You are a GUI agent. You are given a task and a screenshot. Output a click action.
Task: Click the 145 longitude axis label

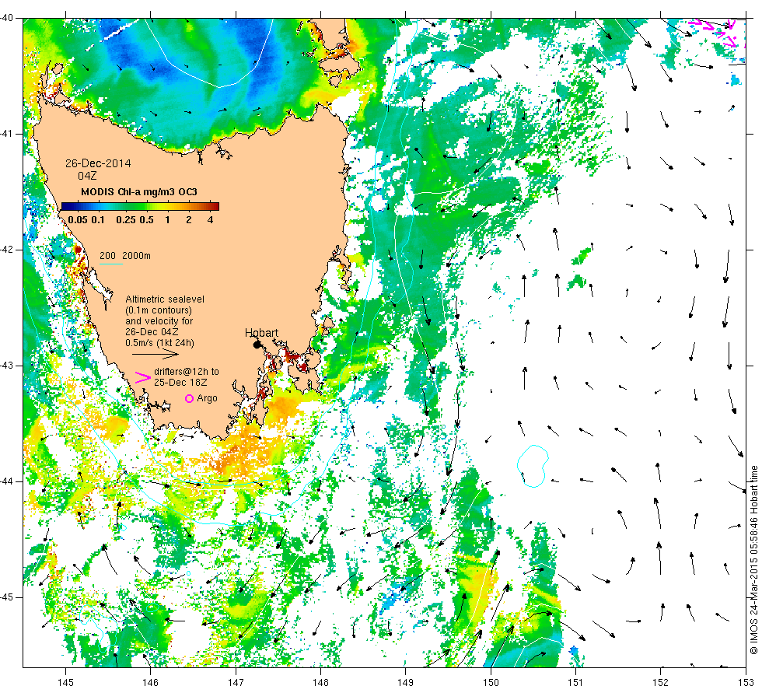(65, 683)
